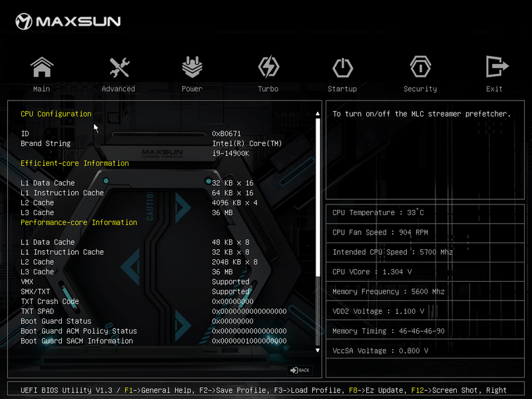The width and height of the screenshot is (532, 399).
Task: Select the Brand String row
Action: click(x=154, y=143)
